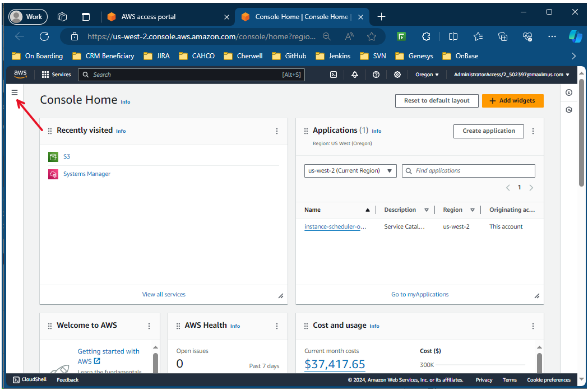
Task: Click Feedback in the footer
Action: point(67,380)
